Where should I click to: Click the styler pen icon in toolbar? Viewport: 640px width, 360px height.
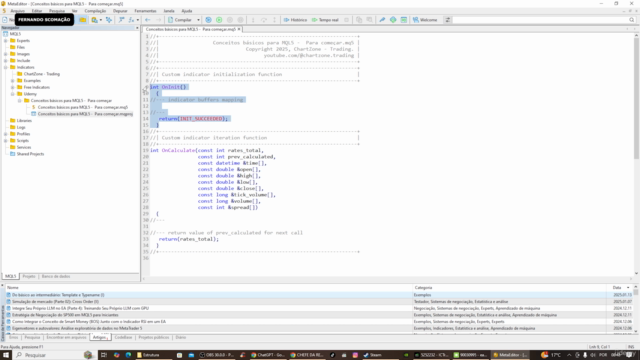(382, 20)
